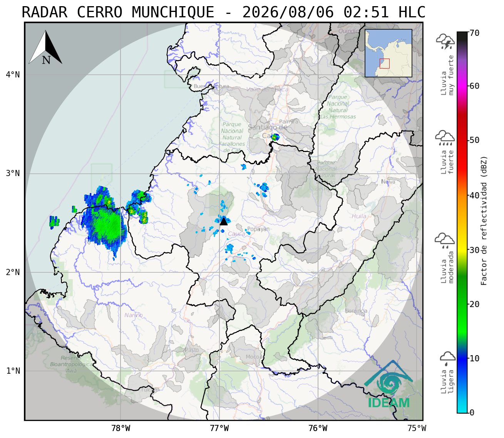Click the Neiva city label
The image size is (504, 438).
(388, 181)
